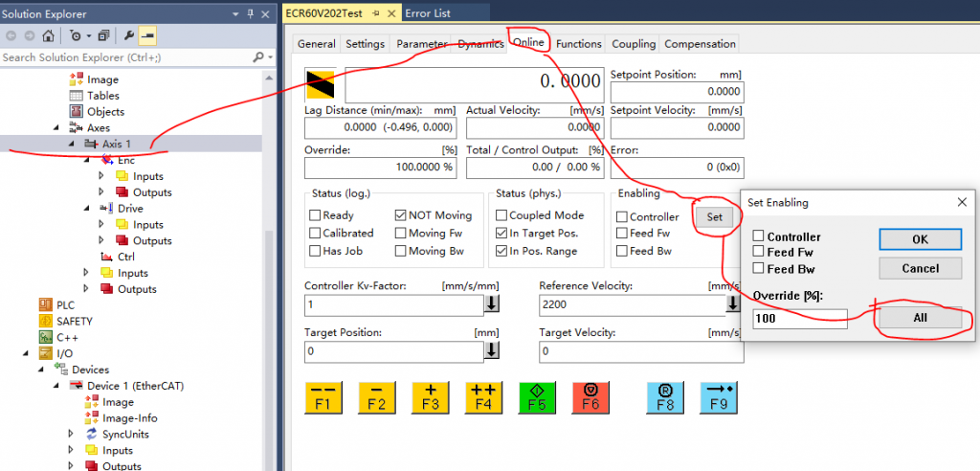Collapse the Axis 1 node arrow
Image resolution: width=980 pixels, height=471 pixels.
(x=72, y=144)
